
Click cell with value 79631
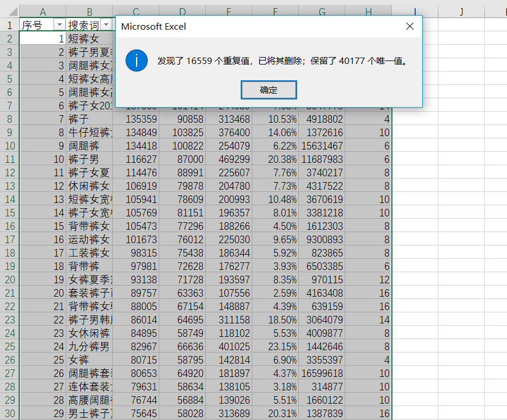tap(136, 387)
